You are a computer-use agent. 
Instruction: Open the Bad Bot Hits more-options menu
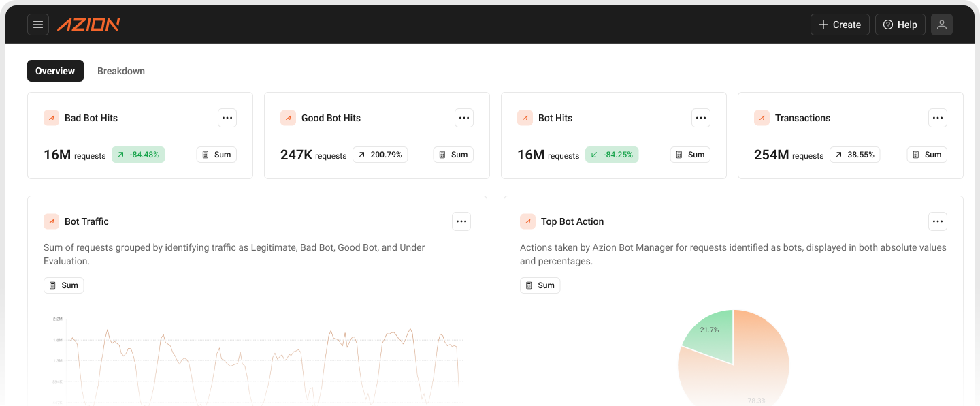227,118
